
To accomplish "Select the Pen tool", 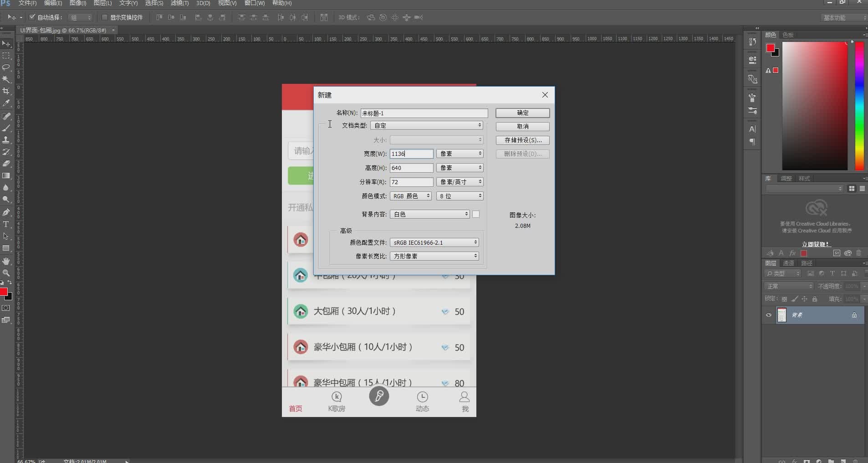I will click(x=6, y=212).
